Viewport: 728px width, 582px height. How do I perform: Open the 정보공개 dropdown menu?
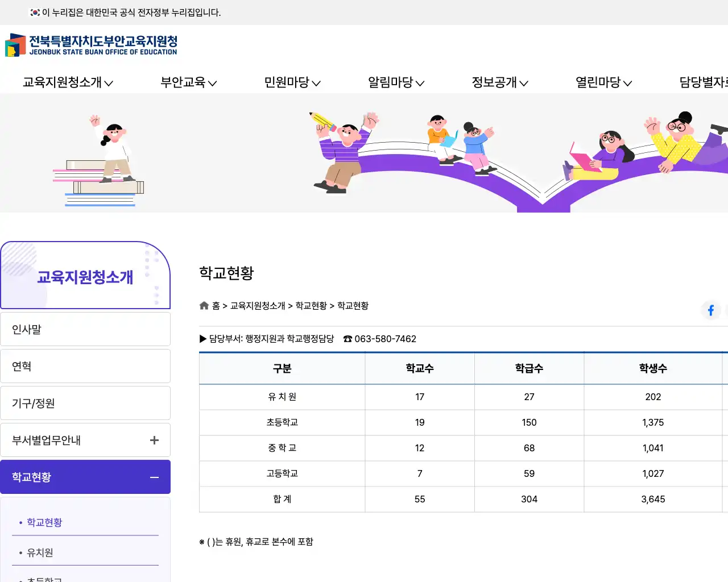500,82
